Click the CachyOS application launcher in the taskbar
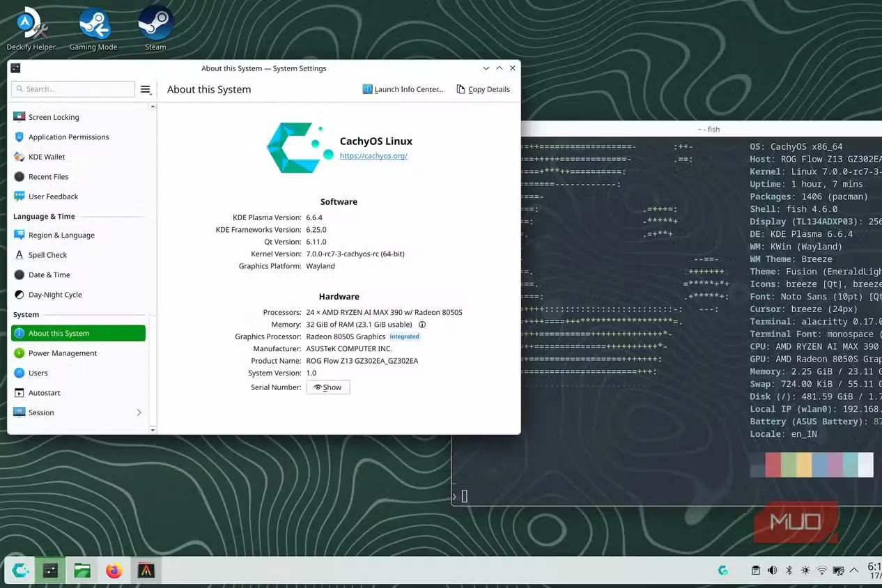 (x=20, y=571)
